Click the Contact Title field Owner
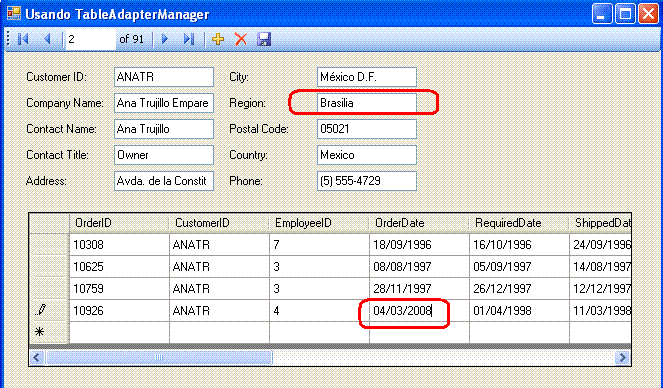This screenshot has width=663, height=388. coord(164,155)
